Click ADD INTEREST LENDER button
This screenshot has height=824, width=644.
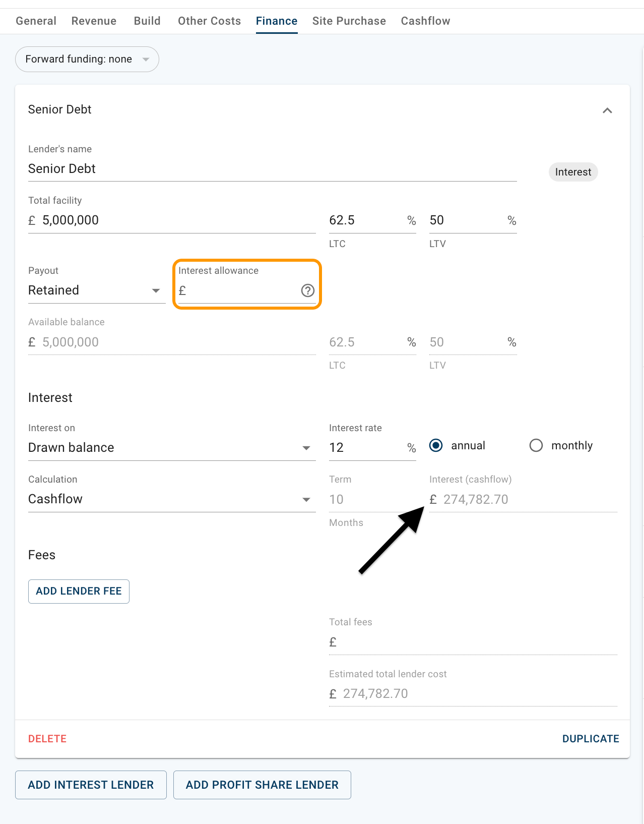coord(91,785)
